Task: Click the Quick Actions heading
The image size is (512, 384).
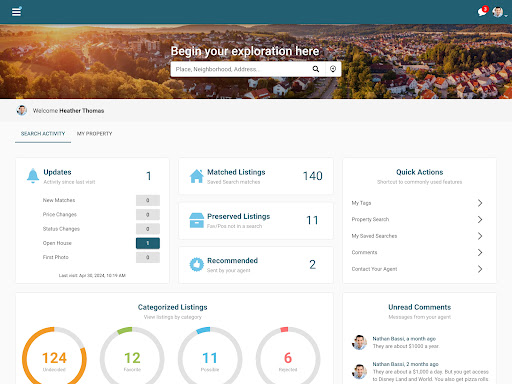Action: [x=420, y=172]
